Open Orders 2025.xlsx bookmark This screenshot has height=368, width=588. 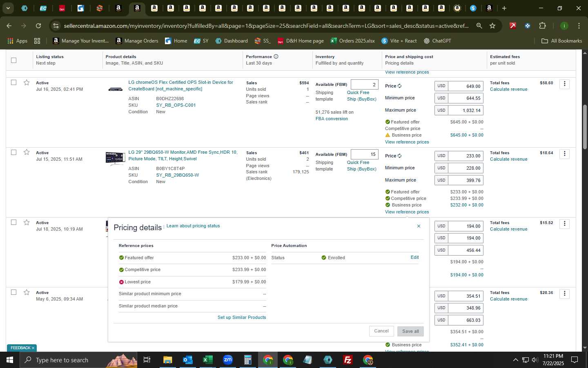coord(352,41)
